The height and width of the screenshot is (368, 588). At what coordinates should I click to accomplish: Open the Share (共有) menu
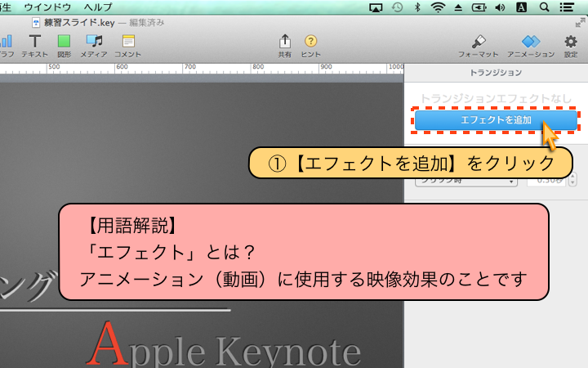[285, 46]
